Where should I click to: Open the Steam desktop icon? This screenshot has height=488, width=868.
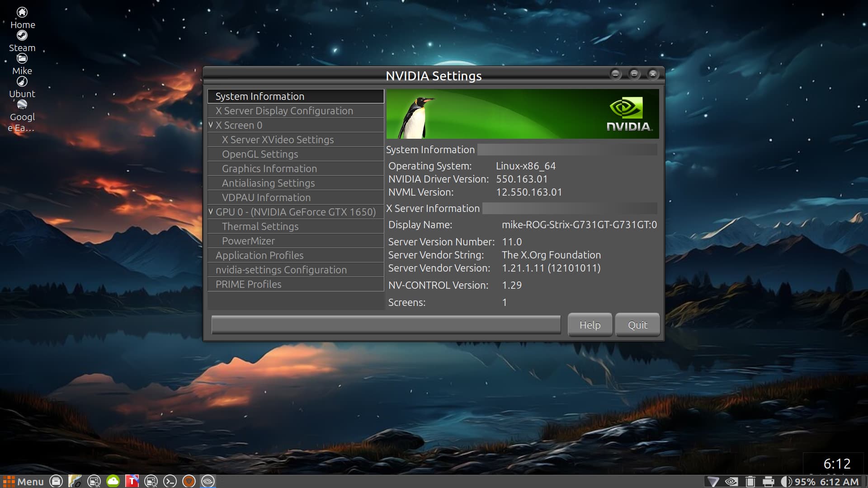point(22,36)
